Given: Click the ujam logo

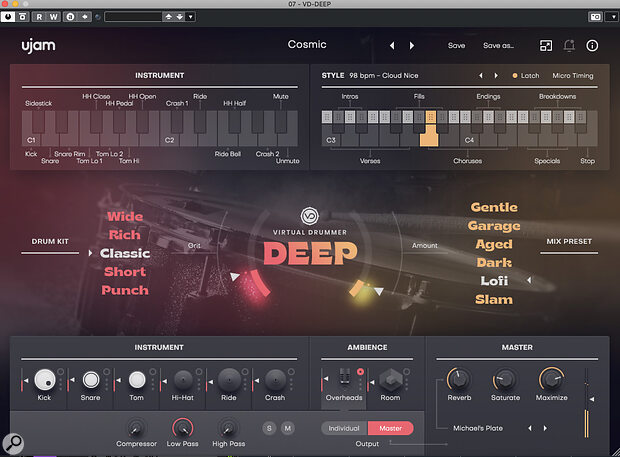Looking at the screenshot, I should pyautogui.click(x=38, y=46).
